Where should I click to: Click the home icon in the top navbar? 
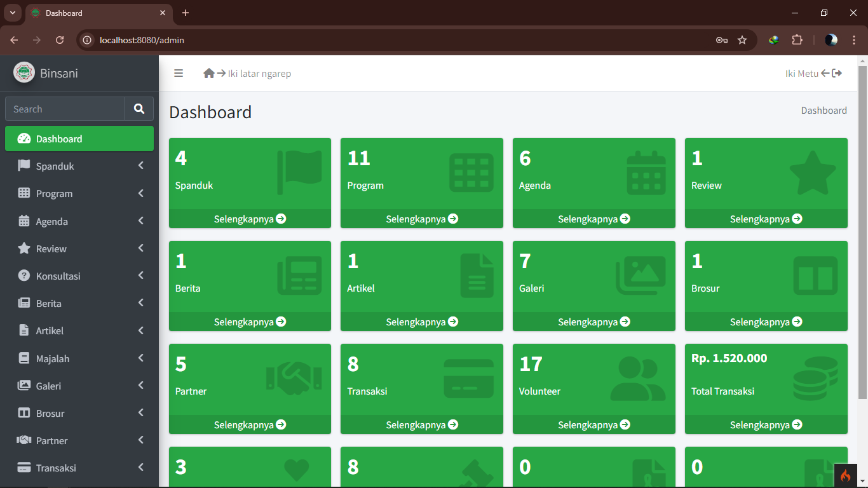(209, 73)
